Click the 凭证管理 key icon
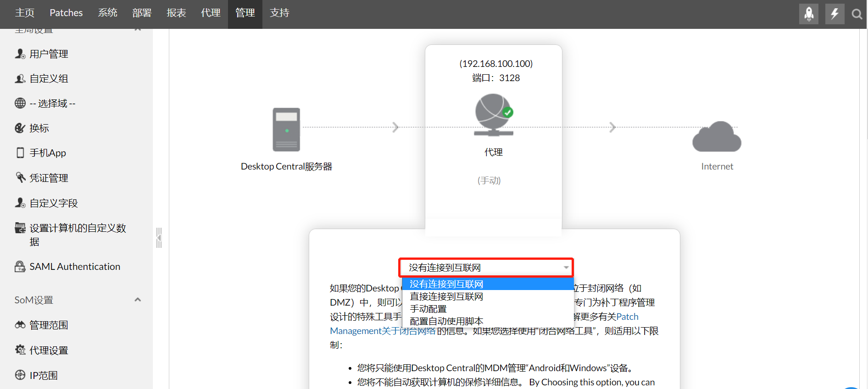The image size is (868, 389). point(20,178)
